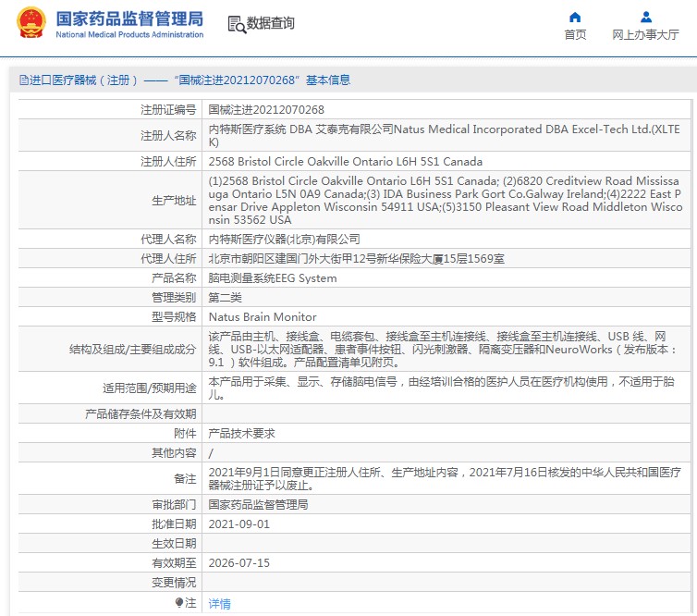Click the 产品储存条件及有效期 label
The image size is (697, 616).
(x=141, y=414)
